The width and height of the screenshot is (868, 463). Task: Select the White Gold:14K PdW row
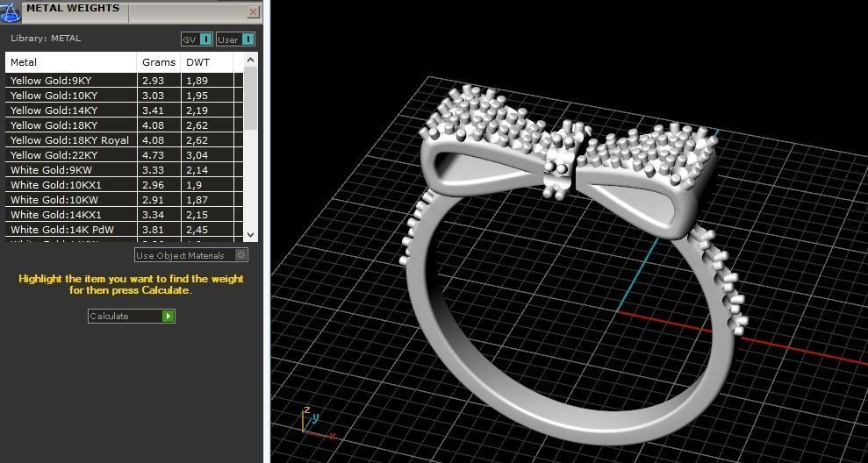pos(124,230)
